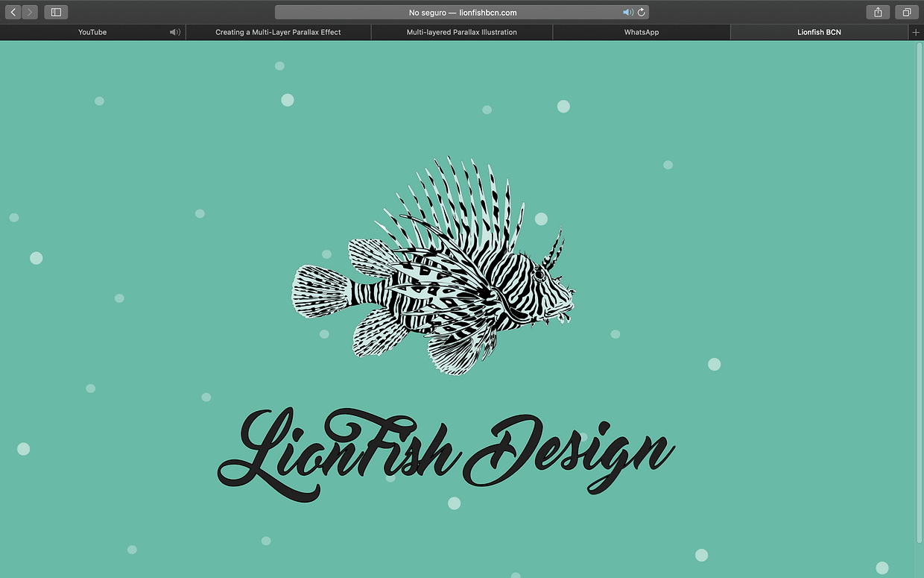Click the lionfishbcn.com URL in address bar
Screen dimensions: 924x578
pos(488,13)
